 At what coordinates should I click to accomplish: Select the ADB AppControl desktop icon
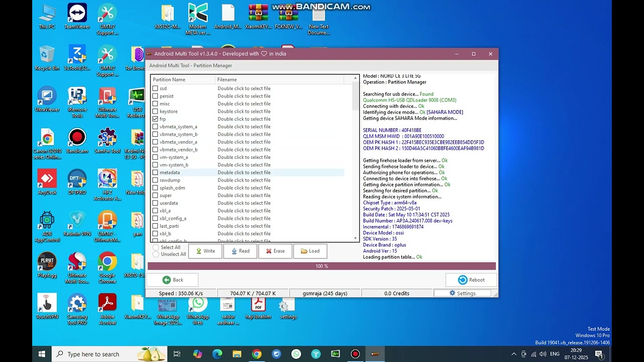pyautogui.click(x=47, y=227)
